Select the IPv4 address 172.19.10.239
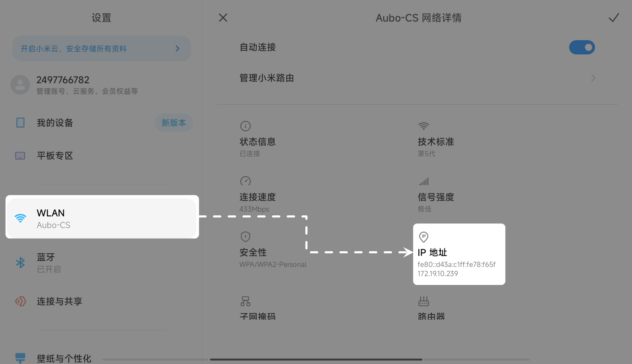This screenshot has height=364, width=632. (438, 273)
